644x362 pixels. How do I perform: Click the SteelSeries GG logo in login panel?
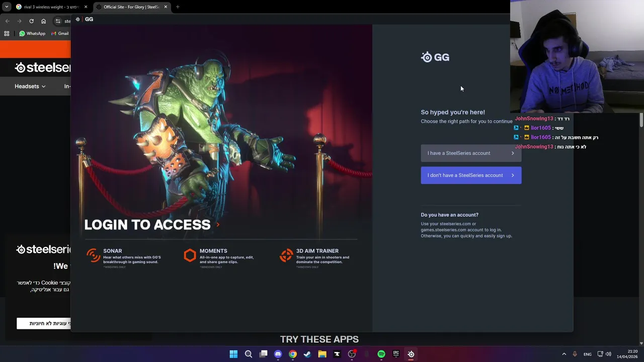435,57
